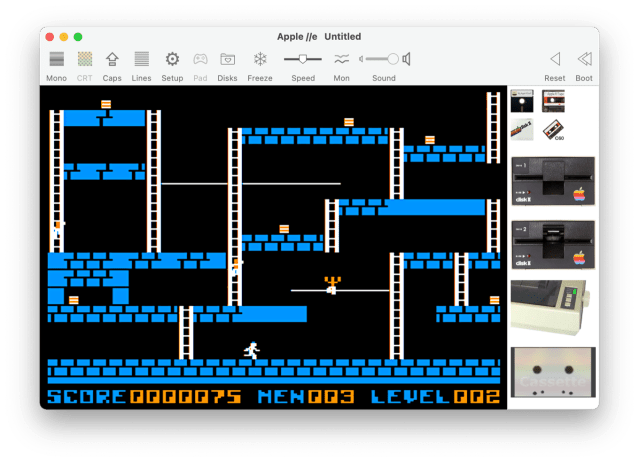Toggle Caps lock in toolbar
Screen dimensions: 639x462
coord(112,60)
